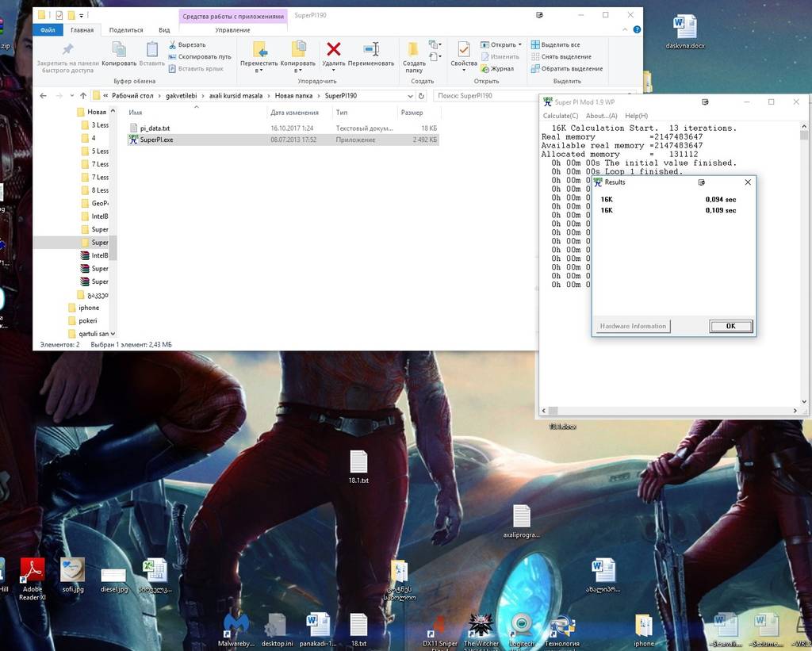The height and width of the screenshot is (651, 812).
Task: Select the 3 Less folder in the tree
Action: (95, 125)
